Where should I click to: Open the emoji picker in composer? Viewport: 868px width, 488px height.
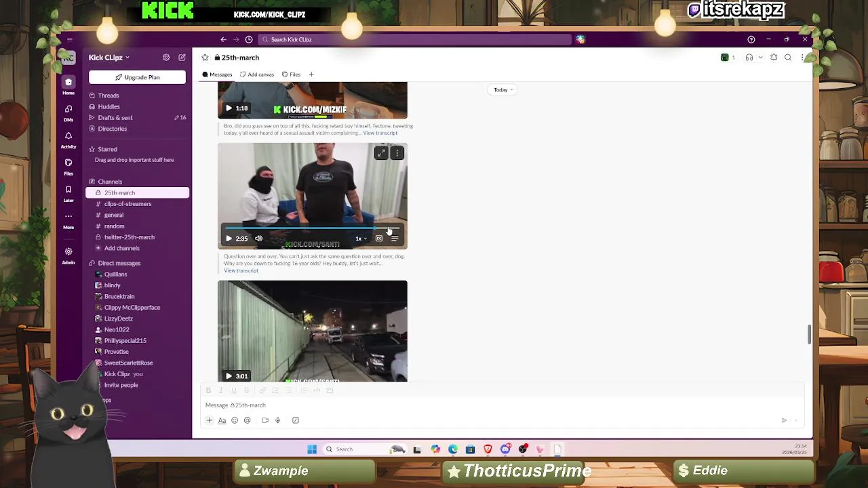(x=235, y=420)
